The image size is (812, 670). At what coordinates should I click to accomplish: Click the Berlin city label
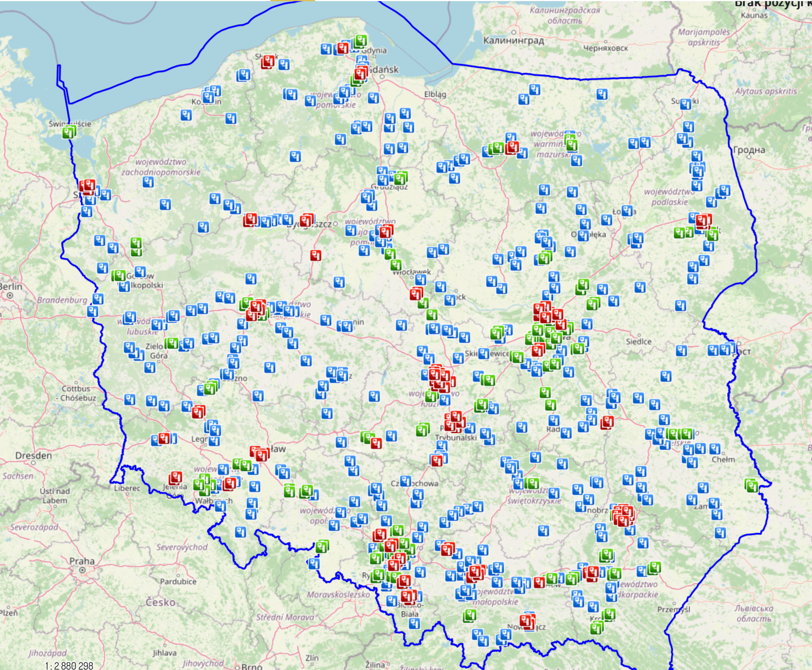[x=11, y=286]
